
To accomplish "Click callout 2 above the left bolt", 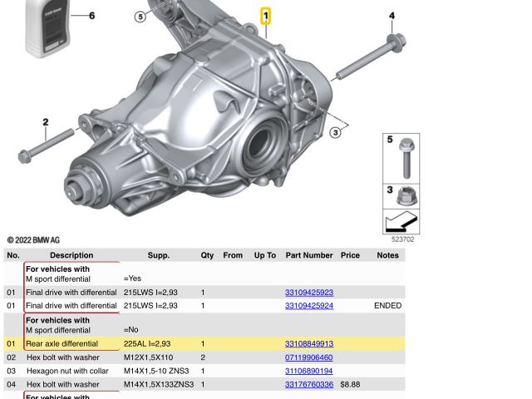I will (46, 122).
